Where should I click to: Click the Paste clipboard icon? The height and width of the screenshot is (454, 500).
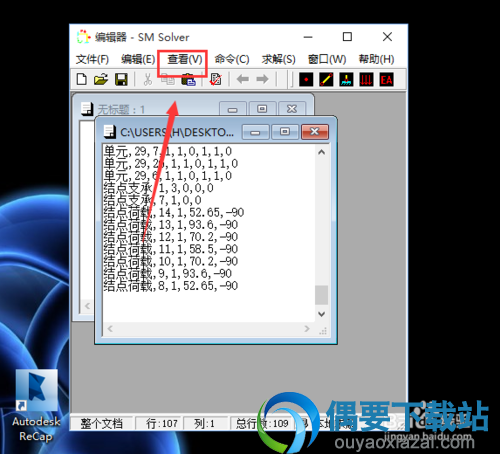coord(188,79)
